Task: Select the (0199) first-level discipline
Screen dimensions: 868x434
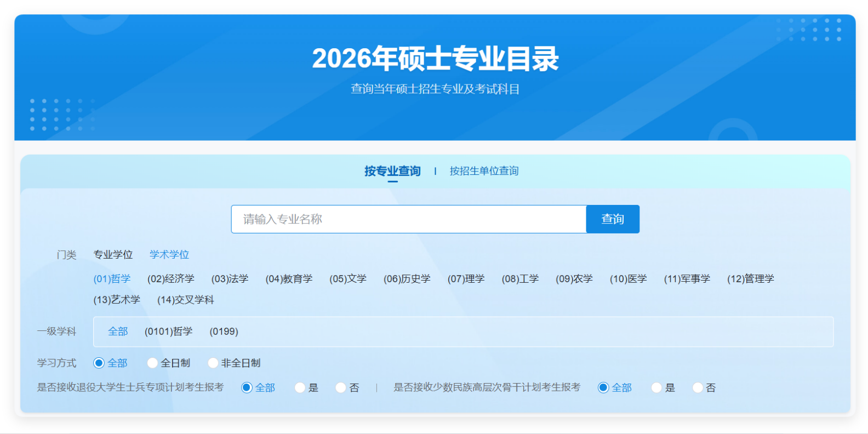Action: [224, 332]
